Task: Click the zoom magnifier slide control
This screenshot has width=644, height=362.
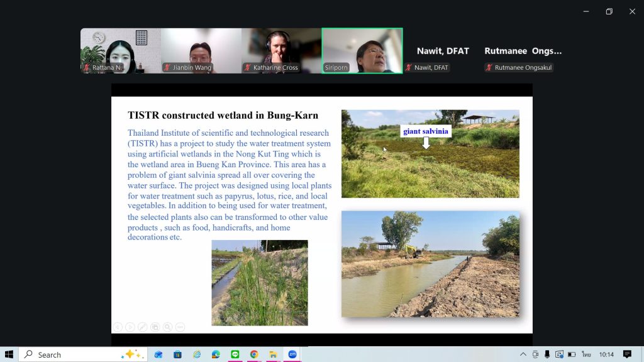Action: pos(167,327)
